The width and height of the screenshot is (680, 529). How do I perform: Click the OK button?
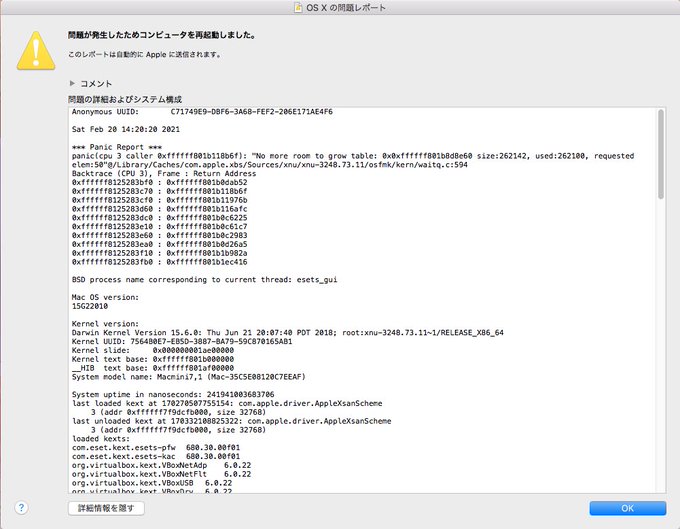(627, 508)
